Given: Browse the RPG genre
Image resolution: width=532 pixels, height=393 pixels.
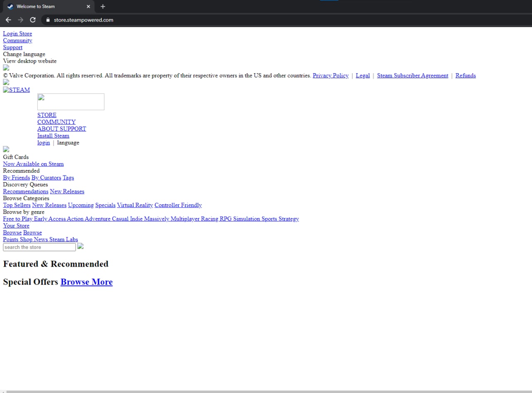Looking at the screenshot, I should pyautogui.click(x=226, y=219).
